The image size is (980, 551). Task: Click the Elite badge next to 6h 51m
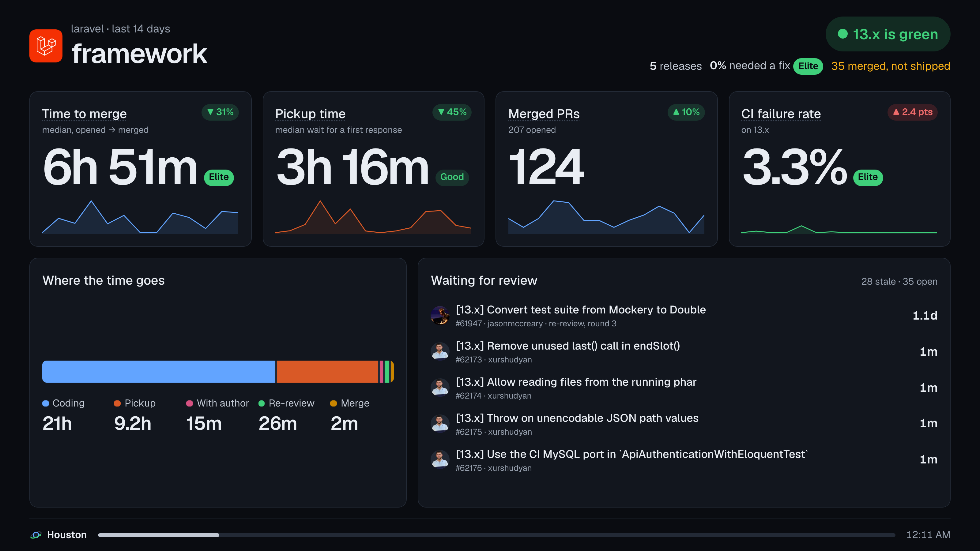219,177
